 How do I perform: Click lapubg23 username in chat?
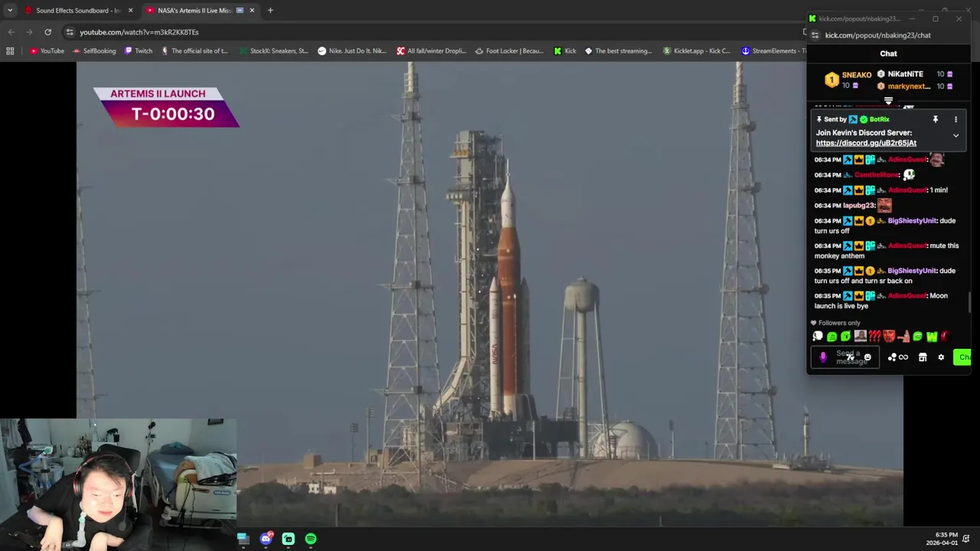pyautogui.click(x=858, y=205)
